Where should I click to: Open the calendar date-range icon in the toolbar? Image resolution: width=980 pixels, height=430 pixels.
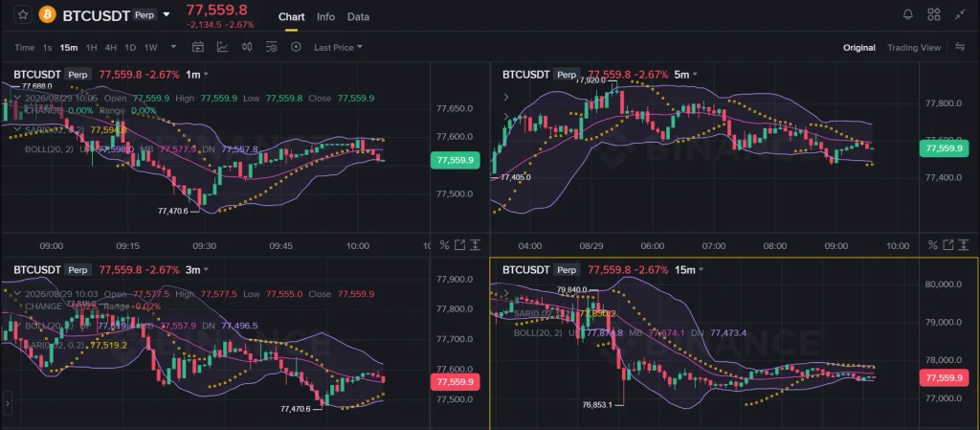pyautogui.click(x=198, y=47)
